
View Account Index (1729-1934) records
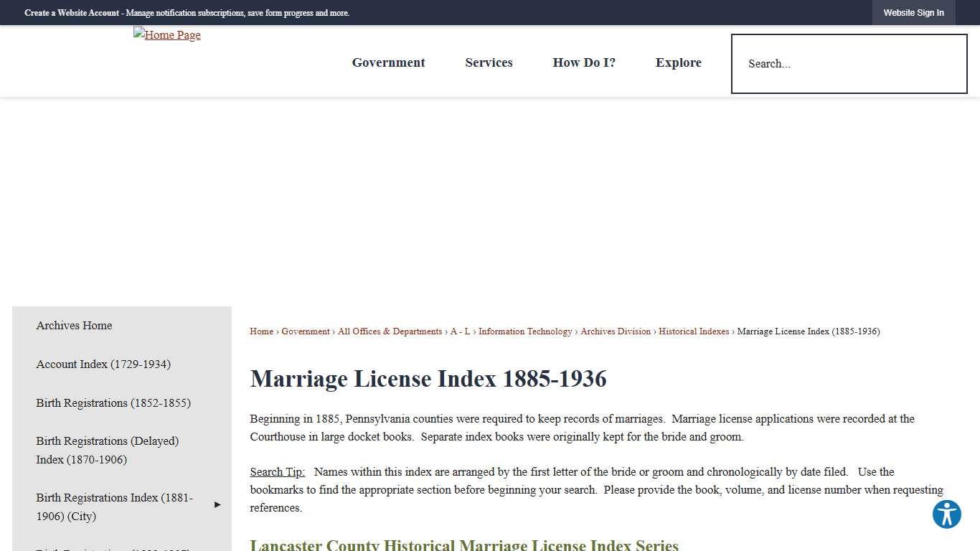[103, 364]
